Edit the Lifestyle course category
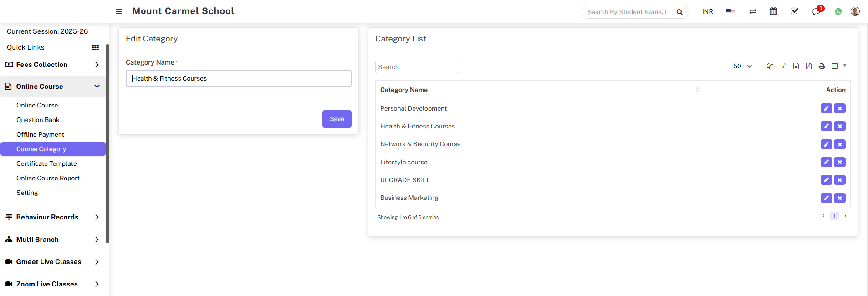Image resolution: width=868 pixels, height=296 pixels. coord(826,162)
